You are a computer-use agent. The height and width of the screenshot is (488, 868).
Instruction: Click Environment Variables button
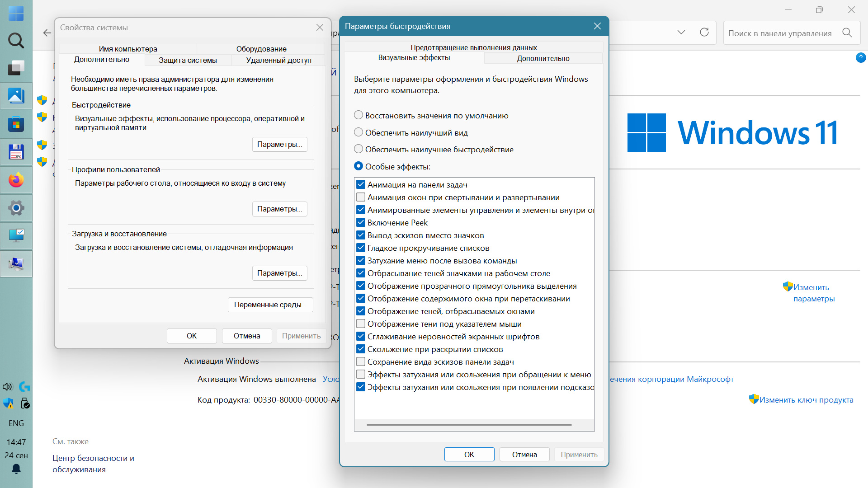(270, 305)
